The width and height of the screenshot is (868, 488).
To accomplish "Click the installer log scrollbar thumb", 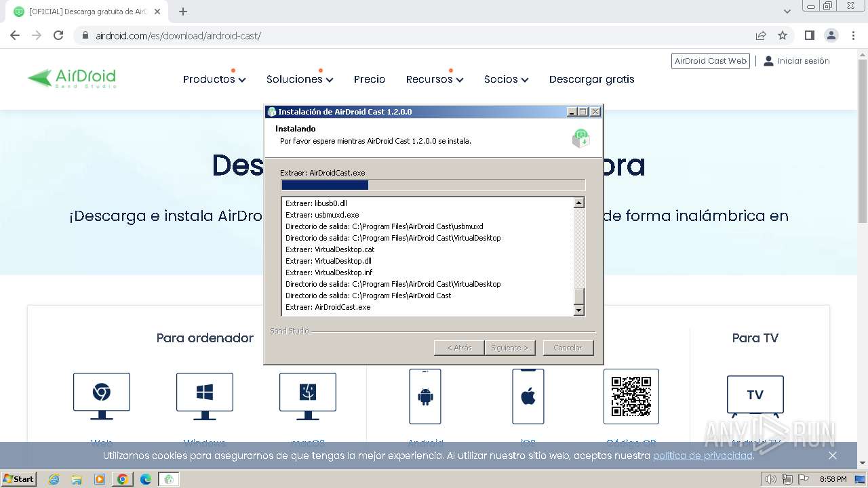I will click(578, 297).
